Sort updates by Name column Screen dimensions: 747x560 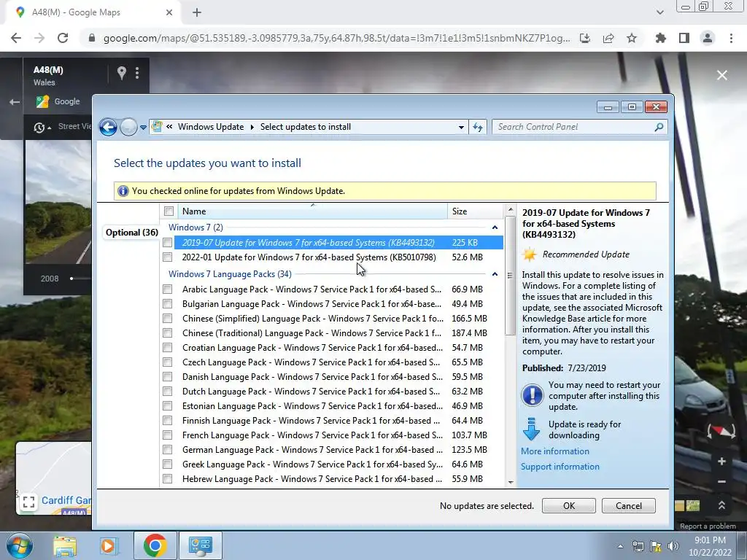[x=312, y=211]
